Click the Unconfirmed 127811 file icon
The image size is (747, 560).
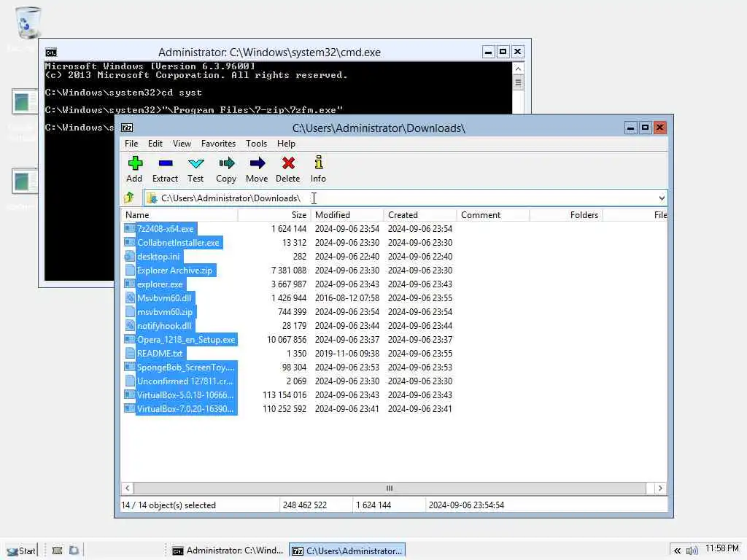(130, 381)
